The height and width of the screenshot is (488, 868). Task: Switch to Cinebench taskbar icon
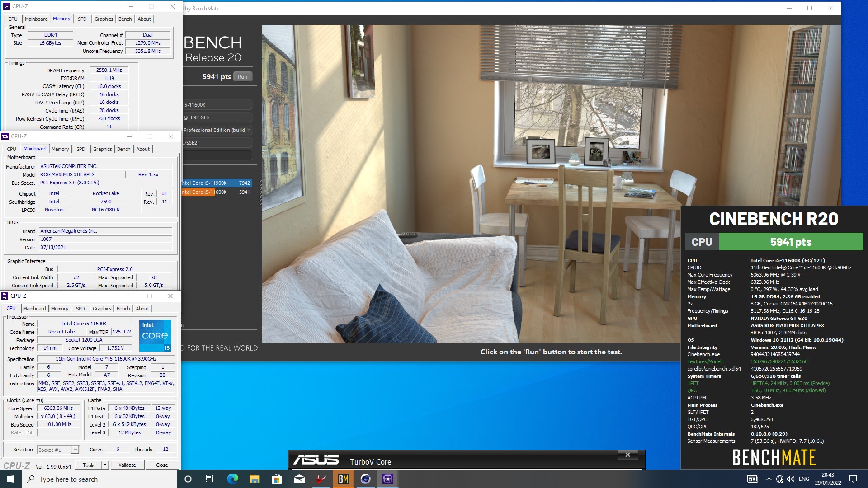365,479
